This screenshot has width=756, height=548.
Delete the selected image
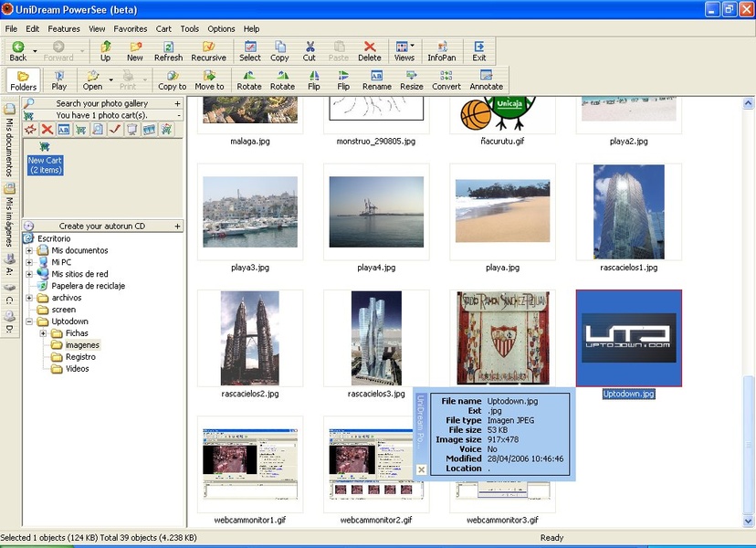click(x=369, y=50)
